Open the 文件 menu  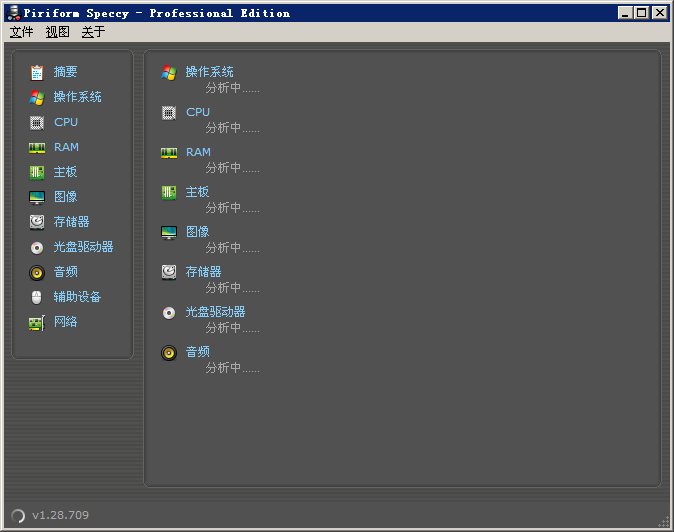(22, 32)
